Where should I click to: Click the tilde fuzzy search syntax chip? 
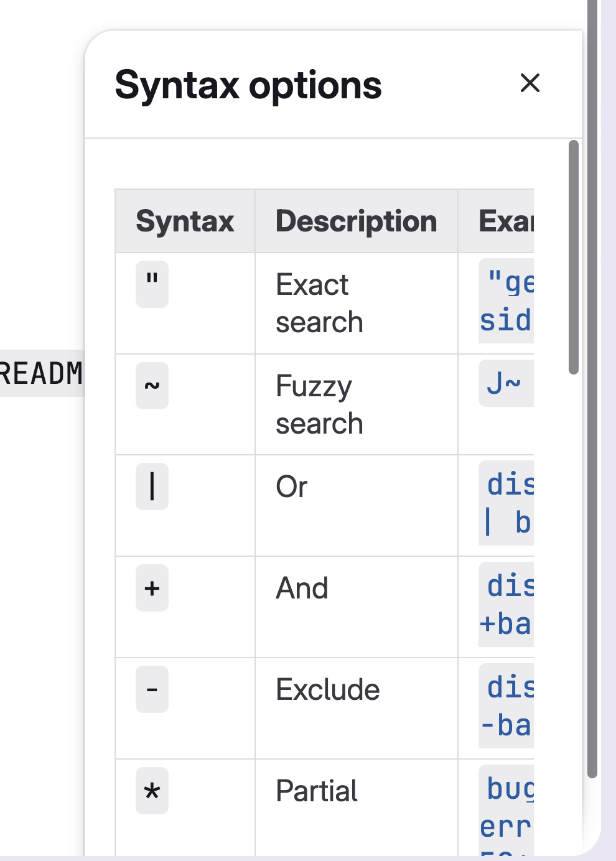152,386
